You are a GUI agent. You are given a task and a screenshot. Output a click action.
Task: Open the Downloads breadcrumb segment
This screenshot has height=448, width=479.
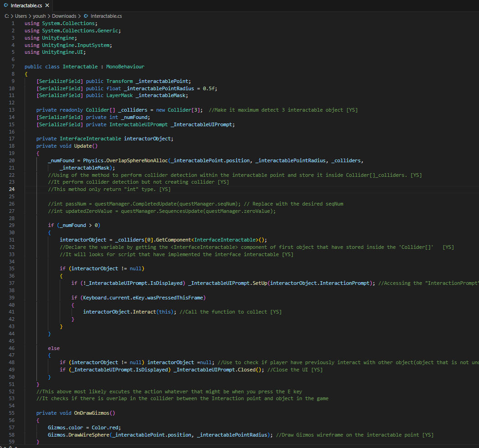[x=64, y=16]
